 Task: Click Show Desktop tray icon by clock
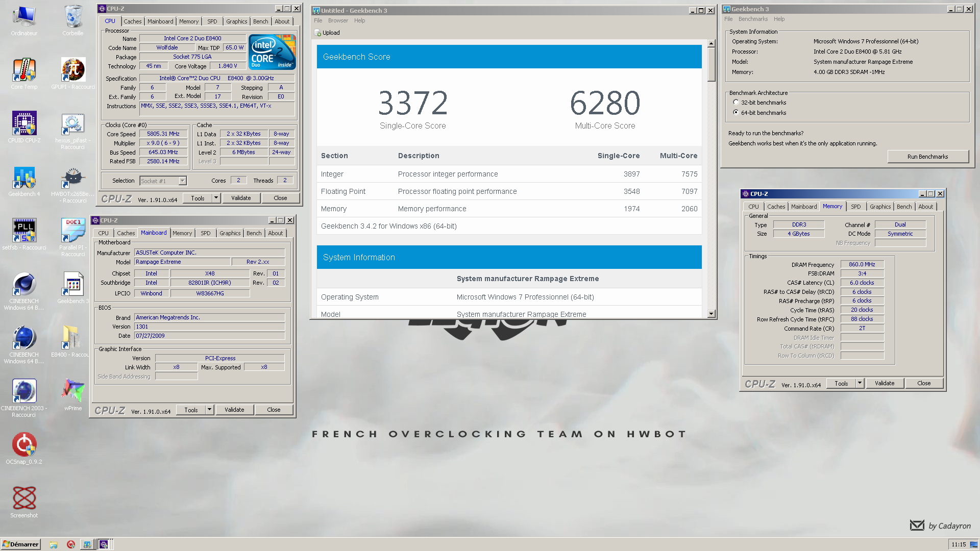[974, 544]
